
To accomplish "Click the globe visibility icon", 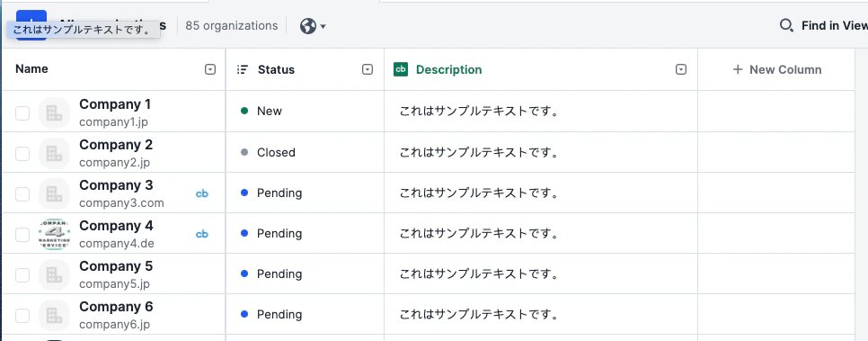I will (308, 26).
